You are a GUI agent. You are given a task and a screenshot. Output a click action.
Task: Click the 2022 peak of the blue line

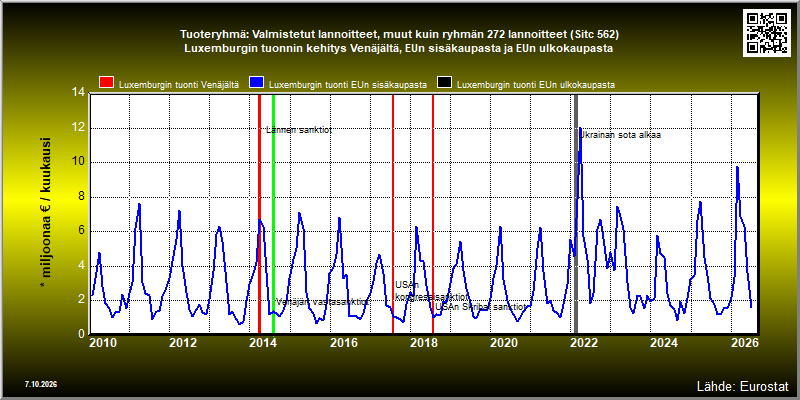580,128
